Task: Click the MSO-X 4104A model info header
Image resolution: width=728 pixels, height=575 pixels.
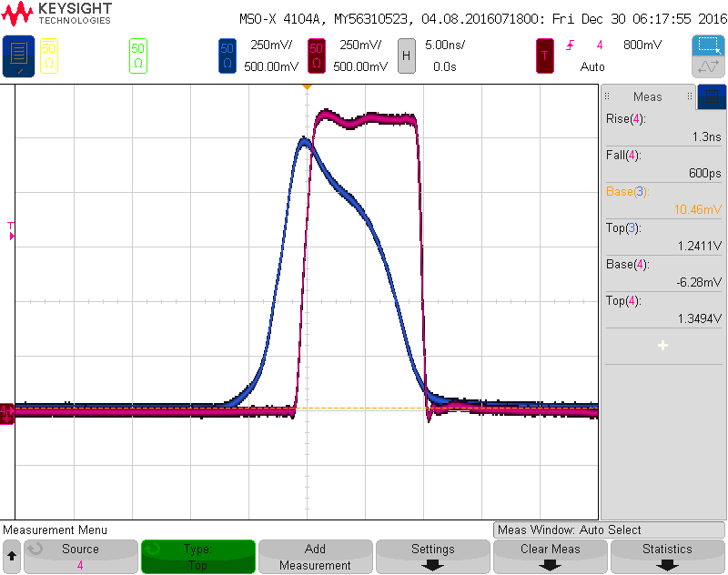Action: (483, 19)
